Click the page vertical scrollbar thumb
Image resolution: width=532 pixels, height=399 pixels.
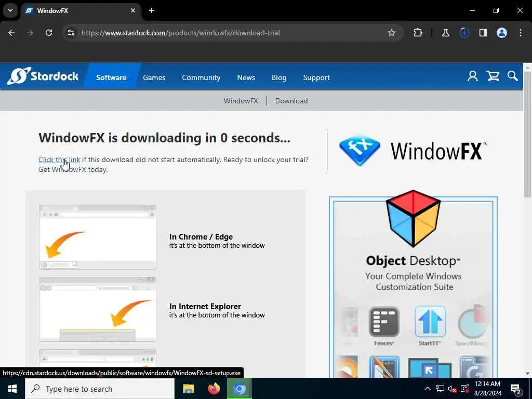coord(527,134)
